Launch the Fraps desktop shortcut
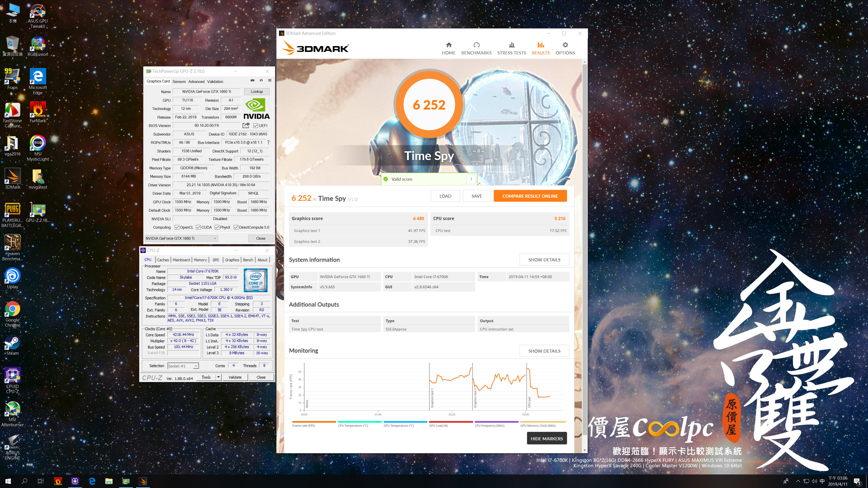This screenshot has width=868, height=488. (x=12, y=79)
